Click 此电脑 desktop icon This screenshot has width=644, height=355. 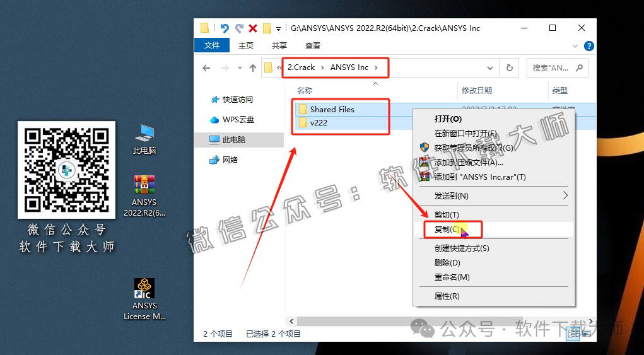tap(144, 139)
